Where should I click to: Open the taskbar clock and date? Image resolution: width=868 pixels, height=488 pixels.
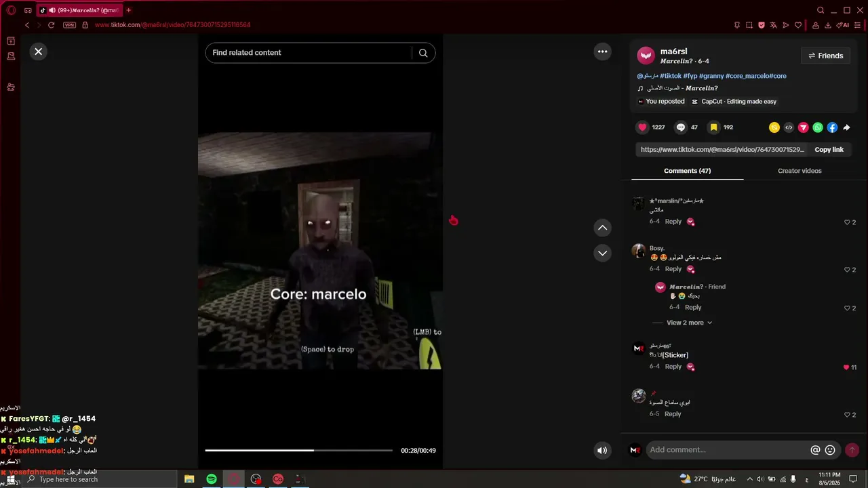pos(829,479)
